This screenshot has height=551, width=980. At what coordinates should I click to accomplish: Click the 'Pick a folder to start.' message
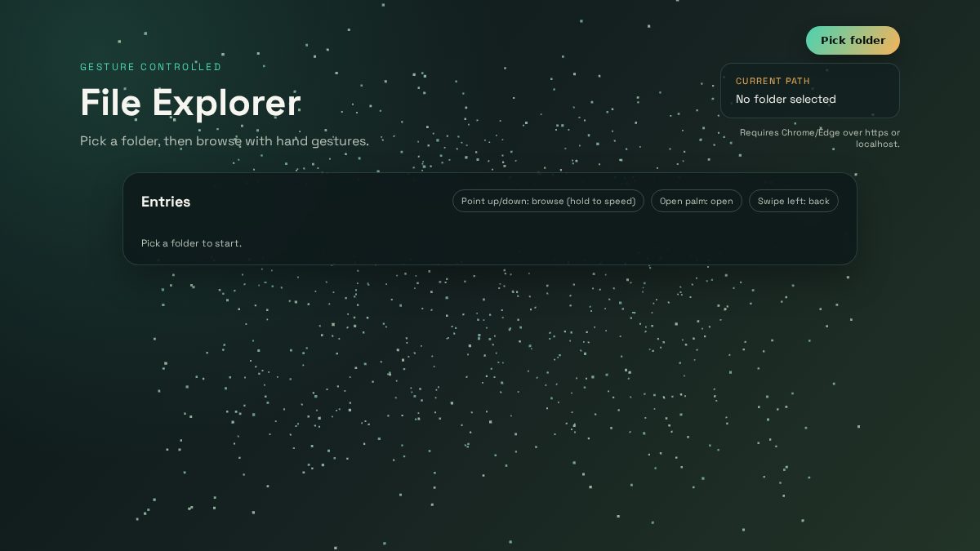pos(191,243)
